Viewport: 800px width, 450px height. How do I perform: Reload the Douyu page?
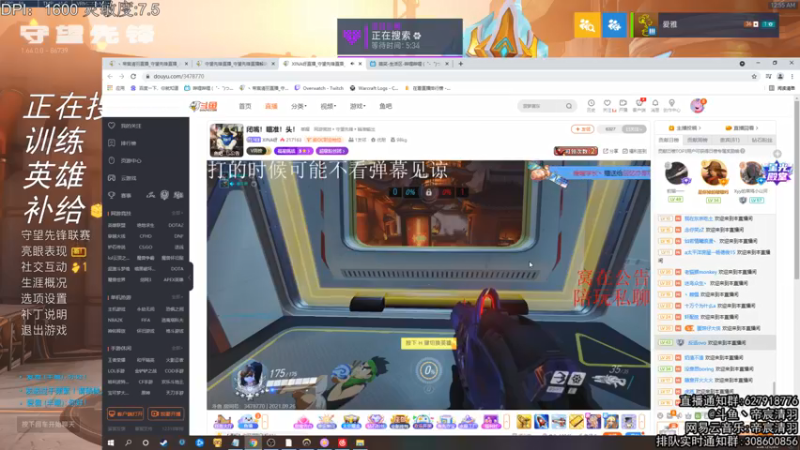[133, 76]
